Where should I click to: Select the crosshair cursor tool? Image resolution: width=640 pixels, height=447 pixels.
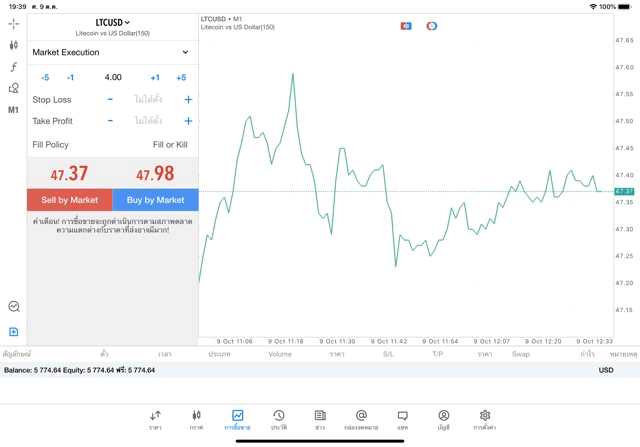tap(14, 24)
